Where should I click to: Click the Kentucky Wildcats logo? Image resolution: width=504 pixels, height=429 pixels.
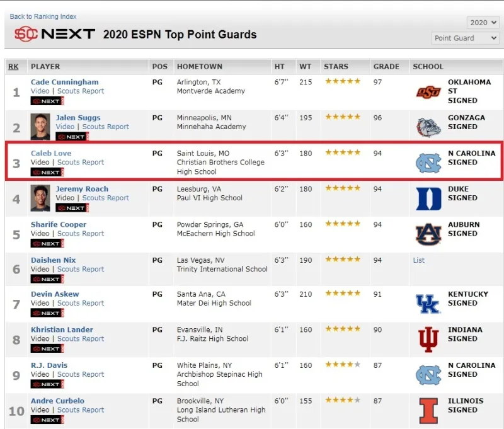428,304
